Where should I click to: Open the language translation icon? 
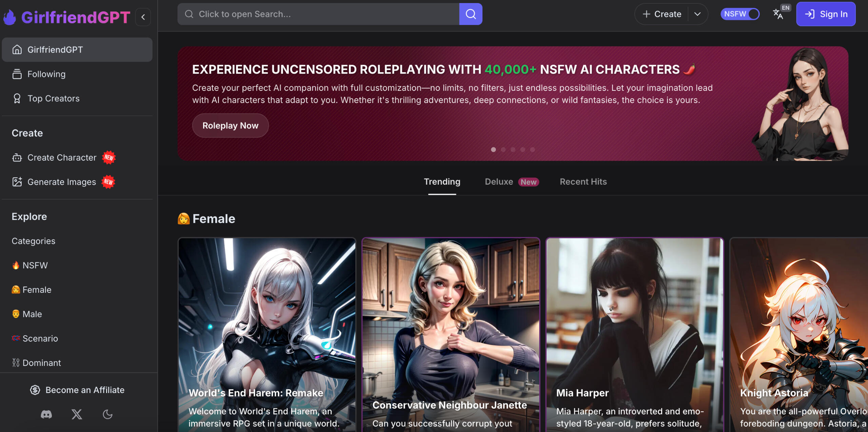778,14
